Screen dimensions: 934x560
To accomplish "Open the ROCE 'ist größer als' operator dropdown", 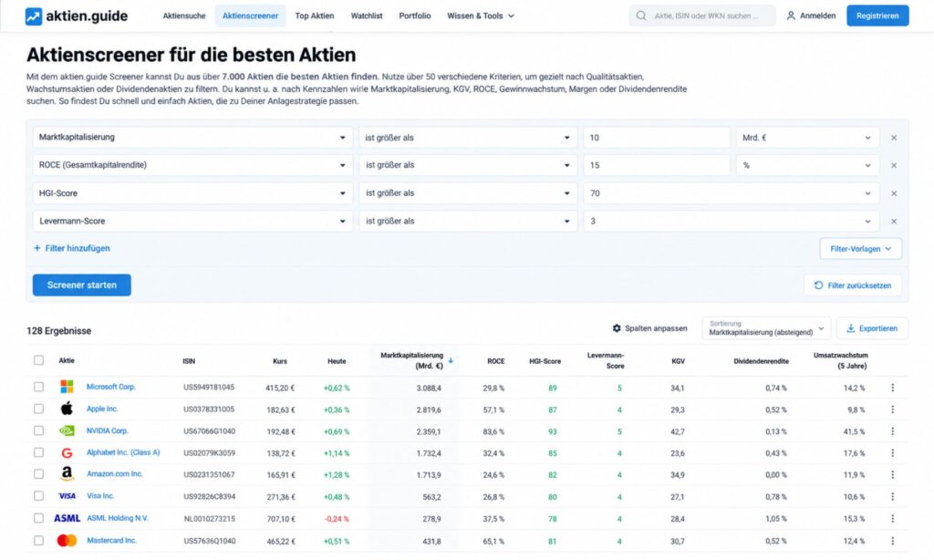I will [468, 166].
